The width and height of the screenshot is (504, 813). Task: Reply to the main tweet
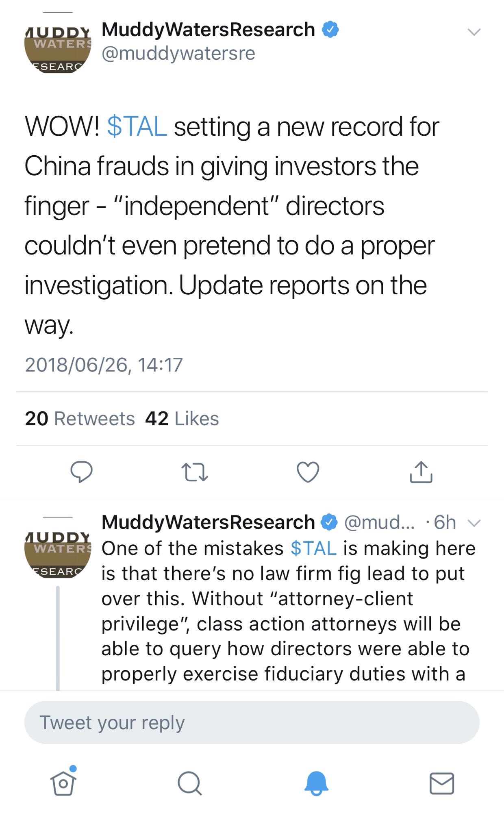pyautogui.click(x=81, y=472)
